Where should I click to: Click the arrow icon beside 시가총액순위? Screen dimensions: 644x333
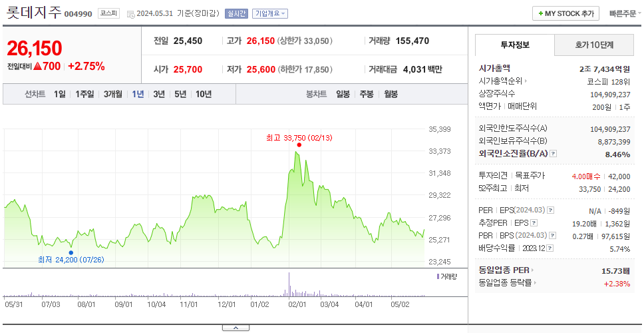(x=526, y=81)
